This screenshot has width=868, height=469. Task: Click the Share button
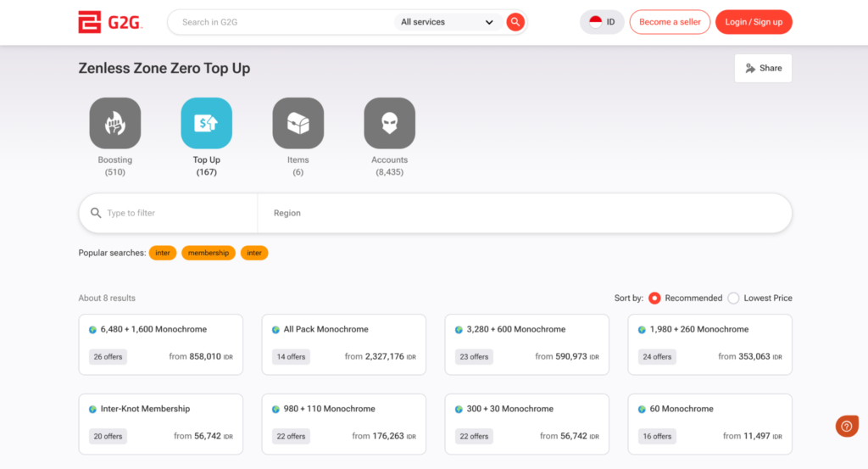point(763,69)
